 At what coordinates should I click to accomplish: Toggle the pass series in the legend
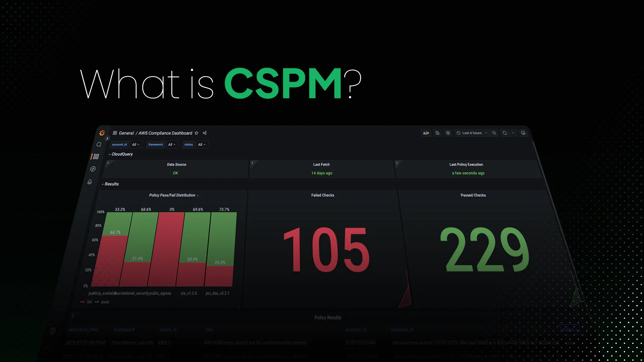(x=104, y=302)
